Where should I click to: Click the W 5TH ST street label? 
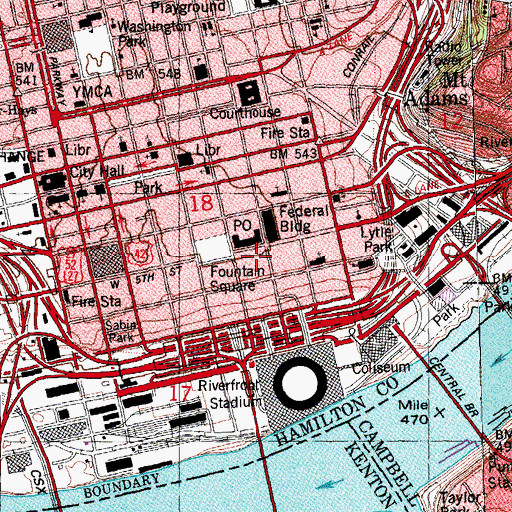tap(146, 277)
